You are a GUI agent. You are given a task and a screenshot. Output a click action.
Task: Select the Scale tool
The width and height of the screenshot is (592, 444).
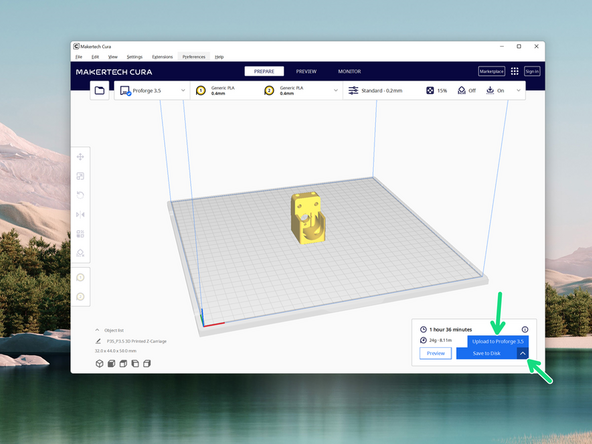pos(80,176)
